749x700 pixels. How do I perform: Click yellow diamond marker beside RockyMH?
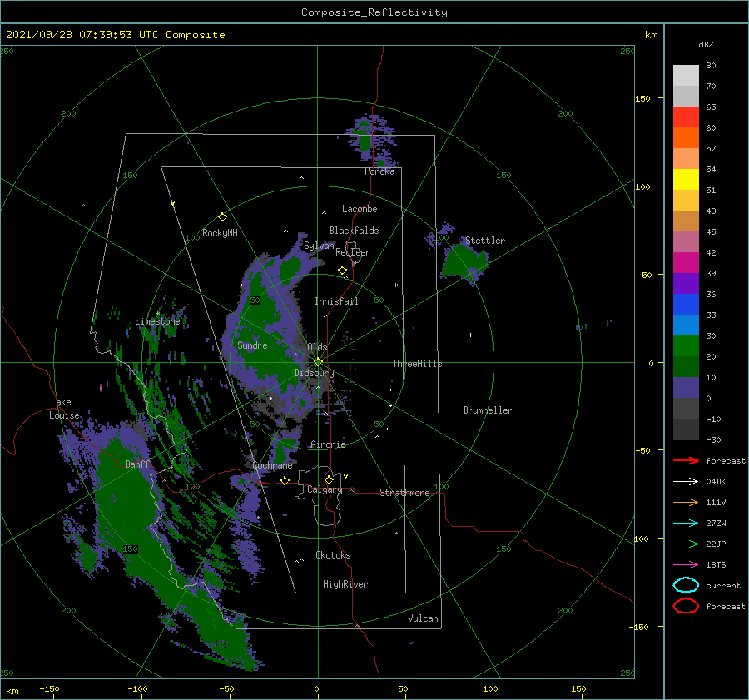point(222,217)
